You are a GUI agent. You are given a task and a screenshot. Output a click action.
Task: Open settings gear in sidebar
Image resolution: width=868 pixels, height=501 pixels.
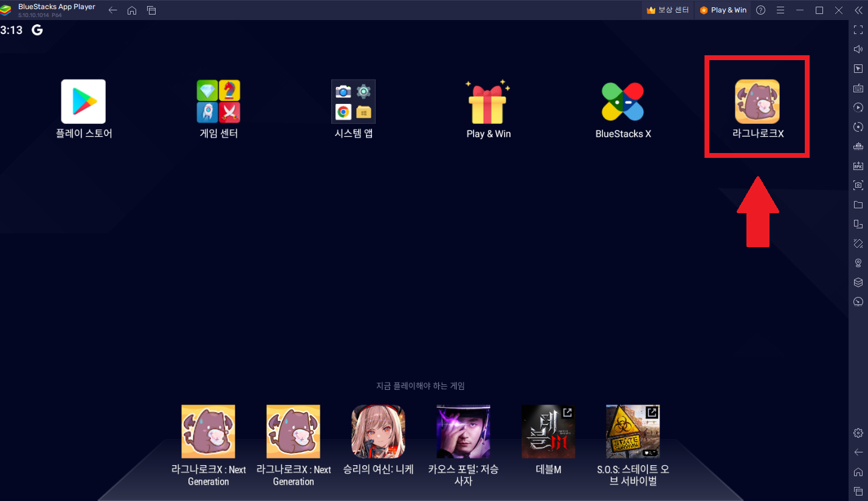point(858,433)
